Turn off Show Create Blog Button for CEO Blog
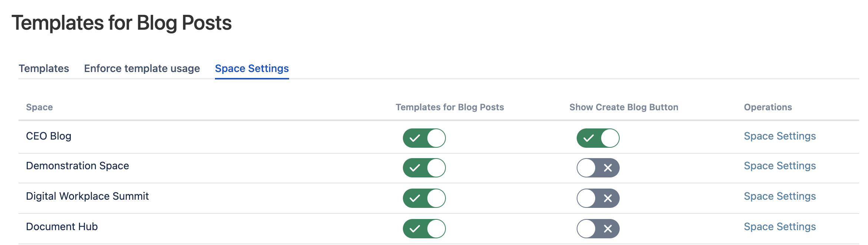This screenshot has height=245, width=868. (x=598, y=138)
